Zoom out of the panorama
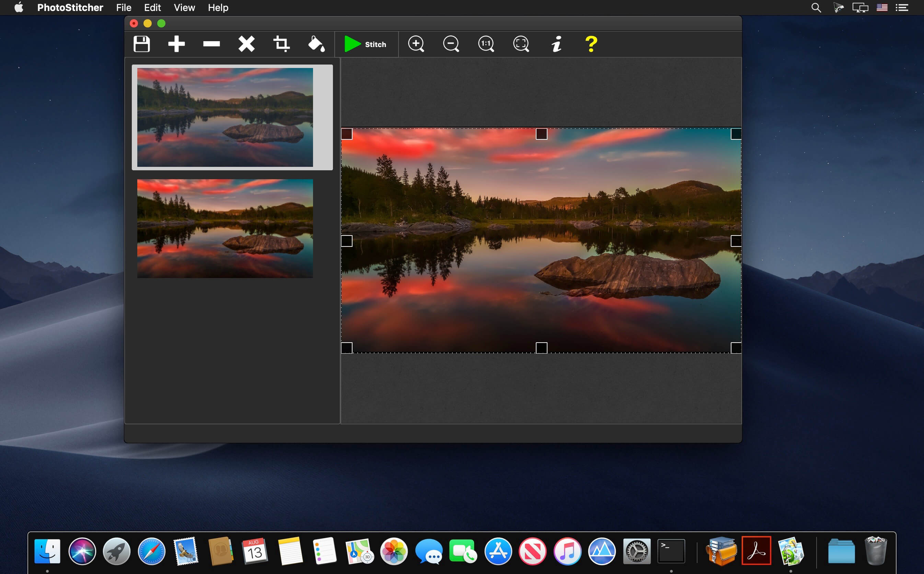Image resolution: width=924 pixels, height=574 pixels. [451, 44]
